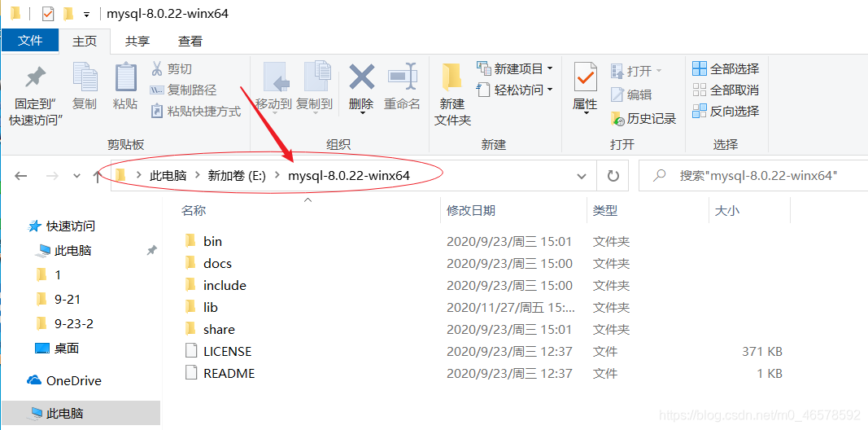This screenshot has height=430, width=868.
Task: Select pinned 此电脑 under Quick access
Action: tap(72, 251)
